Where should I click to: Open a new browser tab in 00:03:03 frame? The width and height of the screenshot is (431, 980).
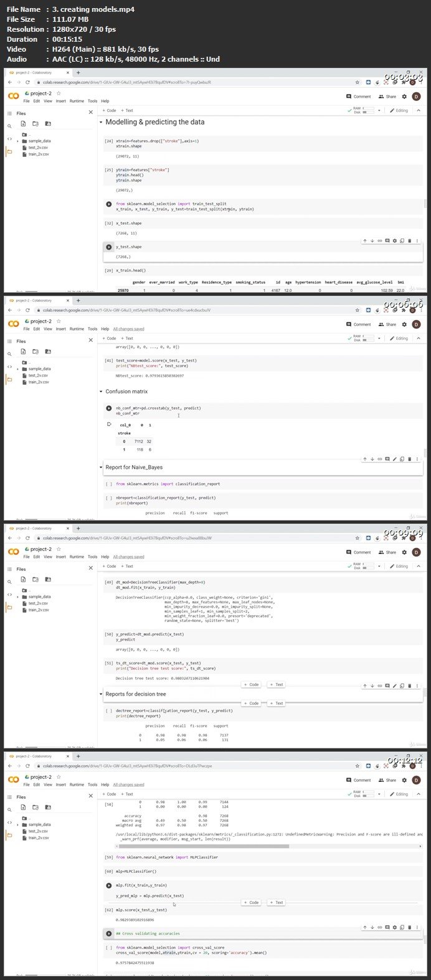78,73
